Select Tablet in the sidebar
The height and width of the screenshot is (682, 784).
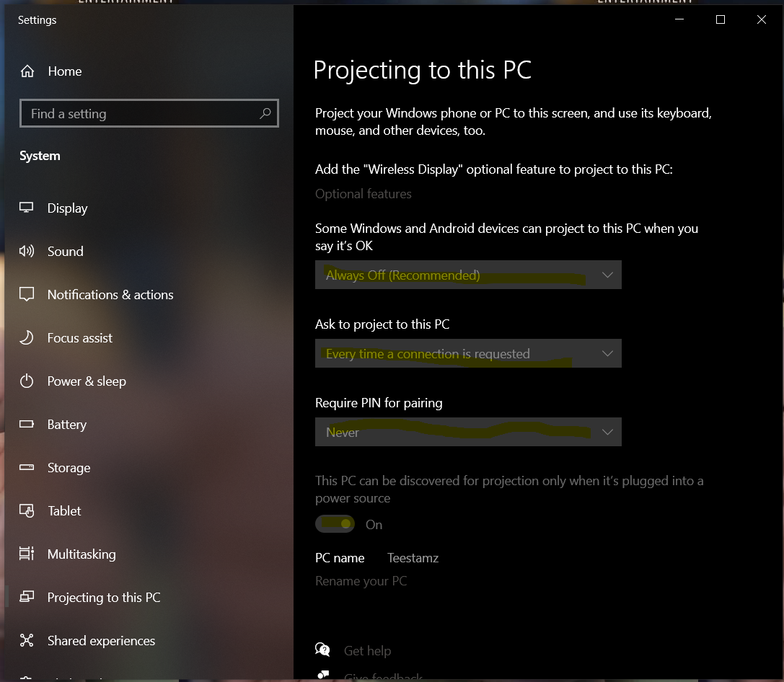64,510
